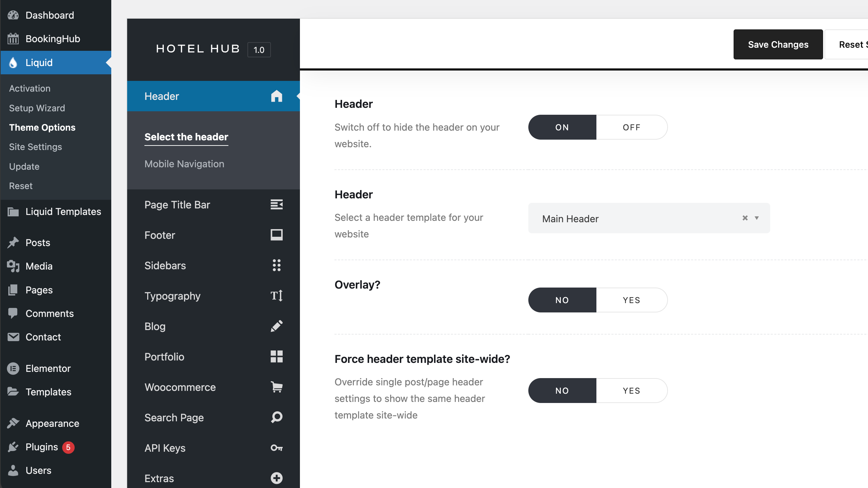Click the Blog pencil icon
Viewport: 868px width, 488px height.
276,326
